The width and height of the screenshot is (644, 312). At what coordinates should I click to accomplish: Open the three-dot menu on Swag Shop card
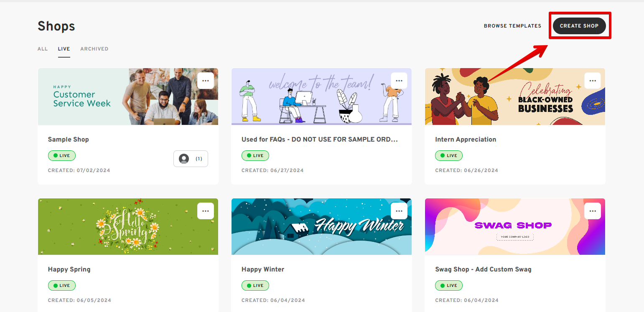pos(593,211)
